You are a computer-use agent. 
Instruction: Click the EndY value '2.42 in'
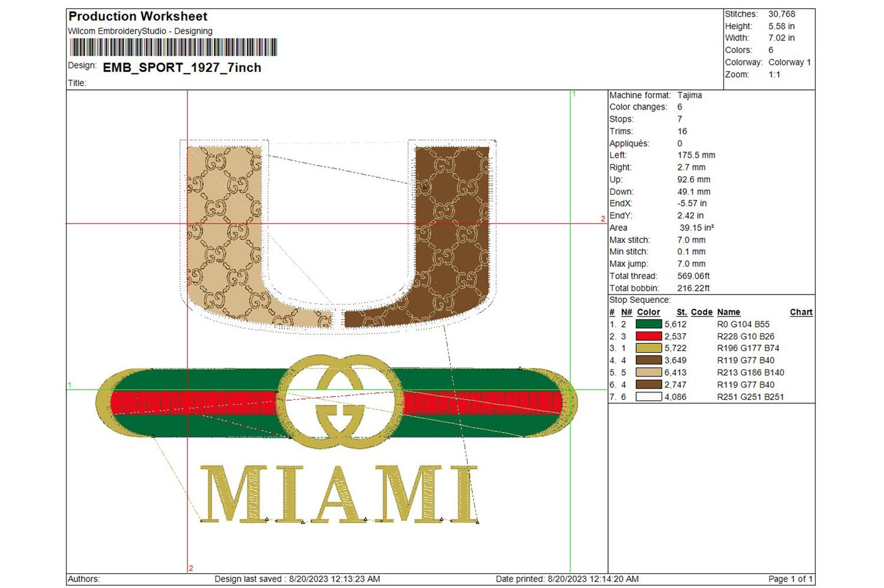pyautogui.click(x=690, y=216)
